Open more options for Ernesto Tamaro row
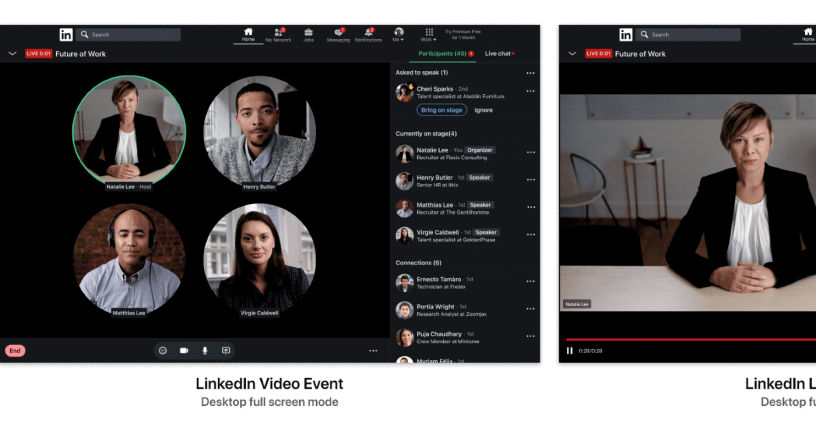The height and width of the screenshot is (427, 816). 530,281
